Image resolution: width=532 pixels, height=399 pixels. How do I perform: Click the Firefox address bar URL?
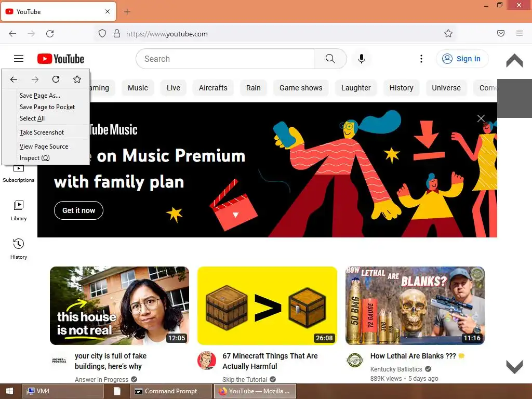[x=167, y=34]
